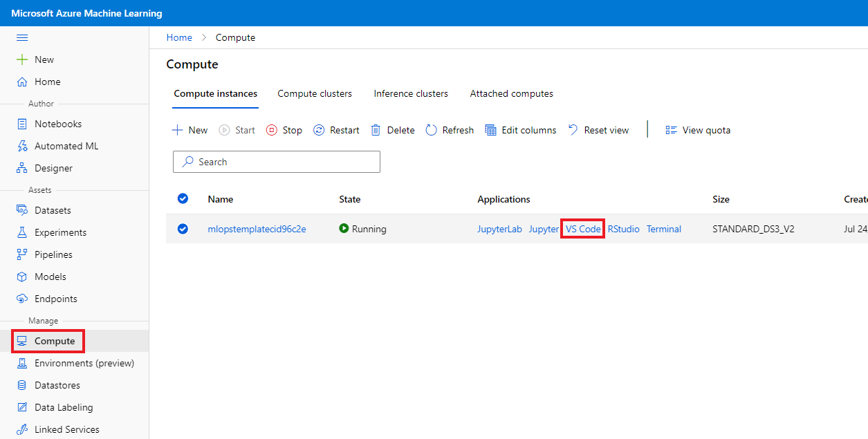Viewport: 868px width, 439px height.
Task: Switch to Inference clusters tab
Action: (x=411, y=93)
